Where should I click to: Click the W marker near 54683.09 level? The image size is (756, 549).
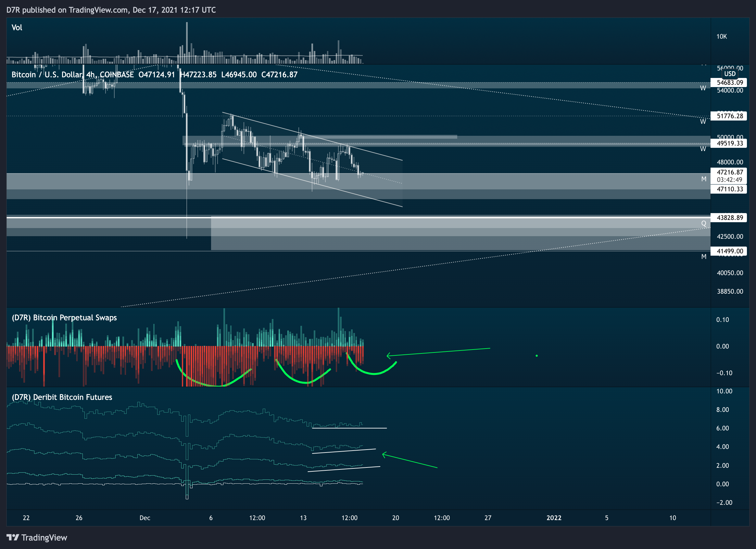[x=703, y=88]
